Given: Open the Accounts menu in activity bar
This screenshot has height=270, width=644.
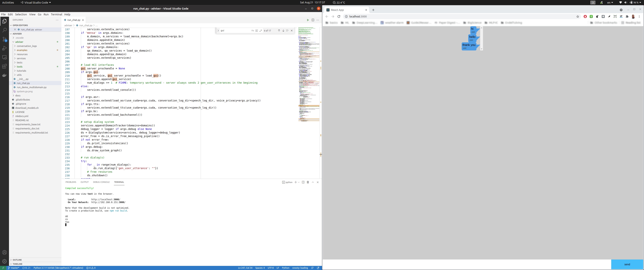Looking at the screenshot, I should 4,252.
